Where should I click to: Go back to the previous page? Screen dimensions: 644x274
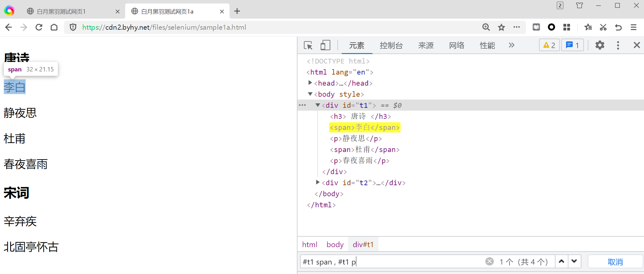(x=9, y=27)
